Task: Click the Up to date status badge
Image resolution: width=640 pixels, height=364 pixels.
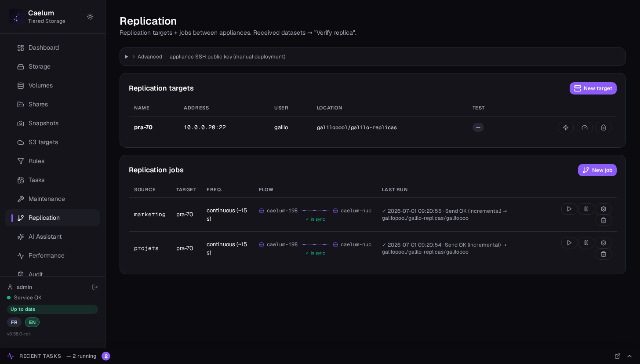Action: [52, 309]
